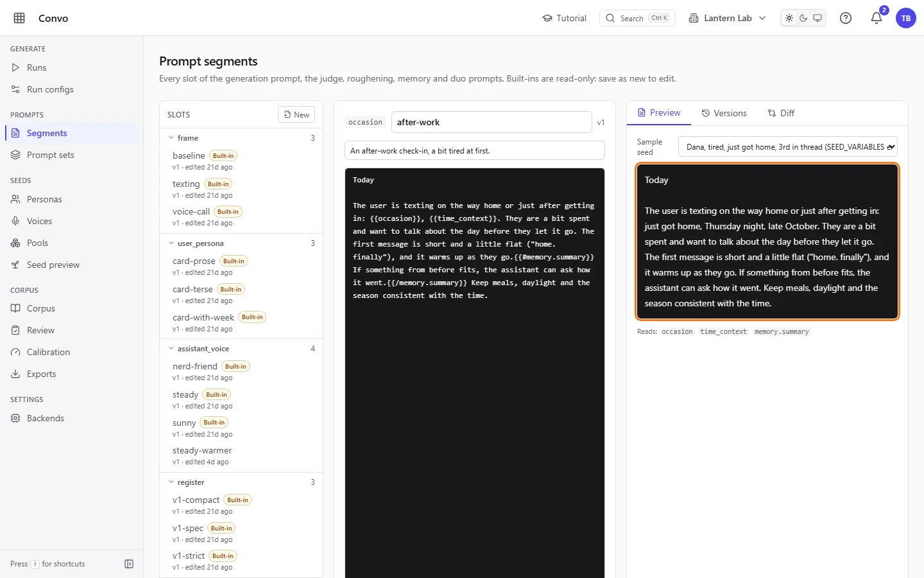Select the baseline segment
The height and width of the screenshot is (578, 924).
coord(241,161)
